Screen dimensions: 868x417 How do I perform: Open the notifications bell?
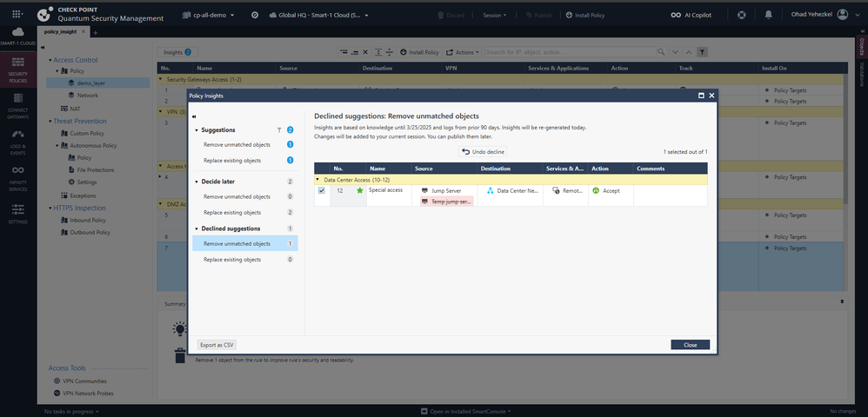pos(768,16)
